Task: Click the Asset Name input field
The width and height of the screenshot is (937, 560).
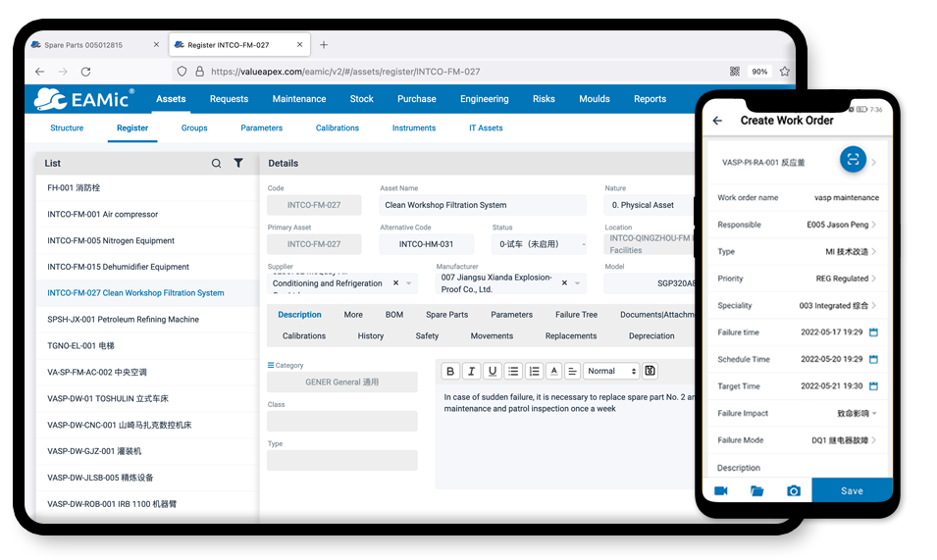Action: (x=483, y=205)
